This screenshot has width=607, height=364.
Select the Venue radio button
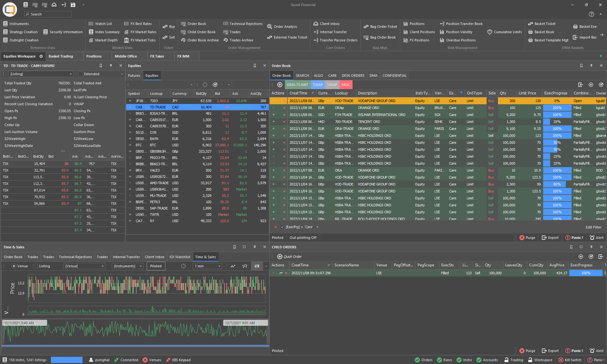pyautogui.click(x=14, y=266)
